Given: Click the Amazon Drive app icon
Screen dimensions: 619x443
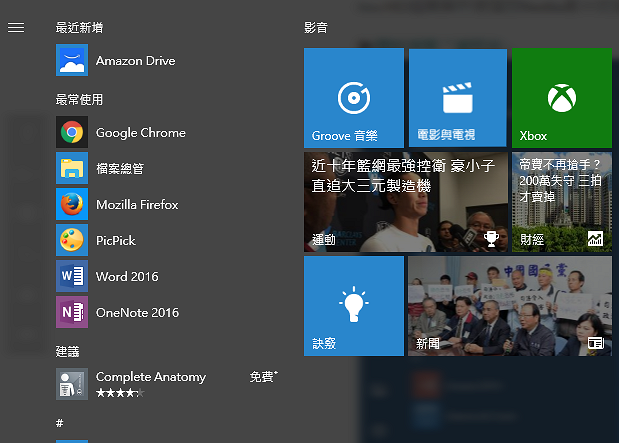Looking at the screenshot, I should 72,60.
